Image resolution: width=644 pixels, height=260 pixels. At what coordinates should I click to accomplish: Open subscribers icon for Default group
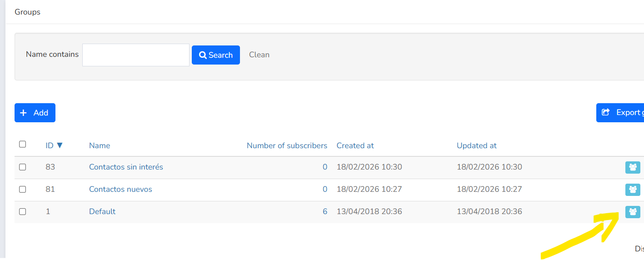[x=633, y=212]
